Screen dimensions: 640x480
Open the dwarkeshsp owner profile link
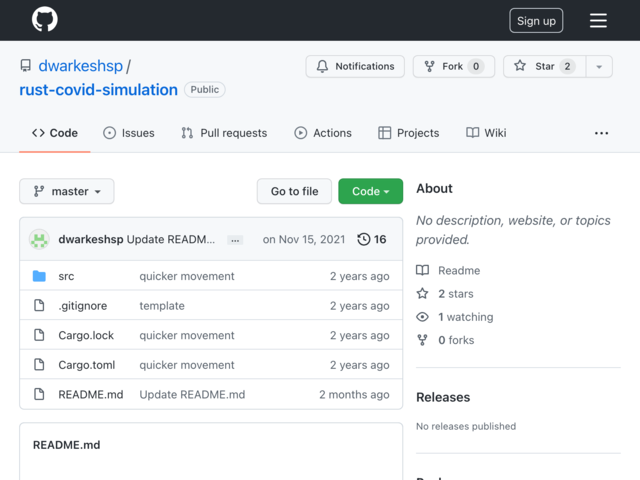coord(80,66)
